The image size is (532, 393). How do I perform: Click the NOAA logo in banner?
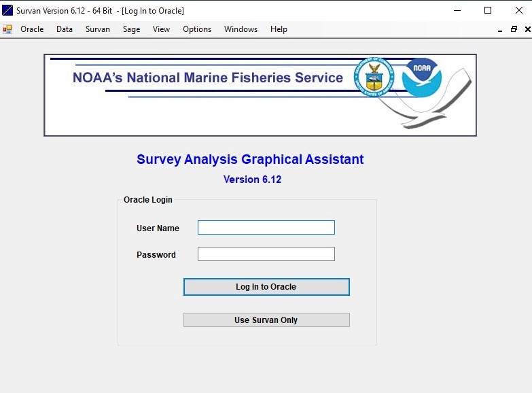click(421, 78)
